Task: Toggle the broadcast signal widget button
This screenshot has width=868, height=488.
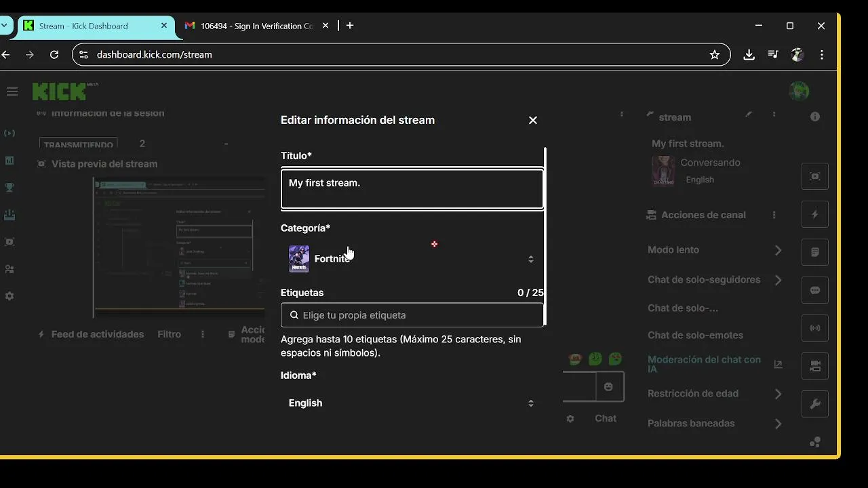Action: coord(815,328)
